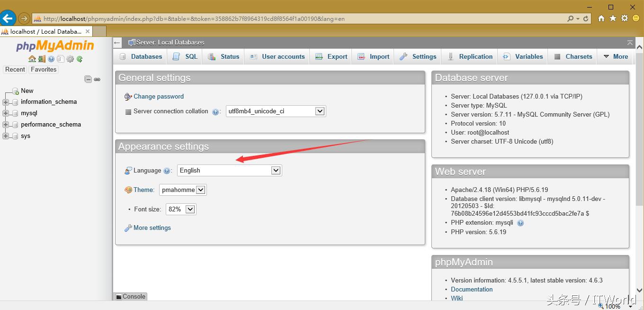Open the Theme dropdown showing pmahomme
Screen dimensions: 644x310
[183, 190]
